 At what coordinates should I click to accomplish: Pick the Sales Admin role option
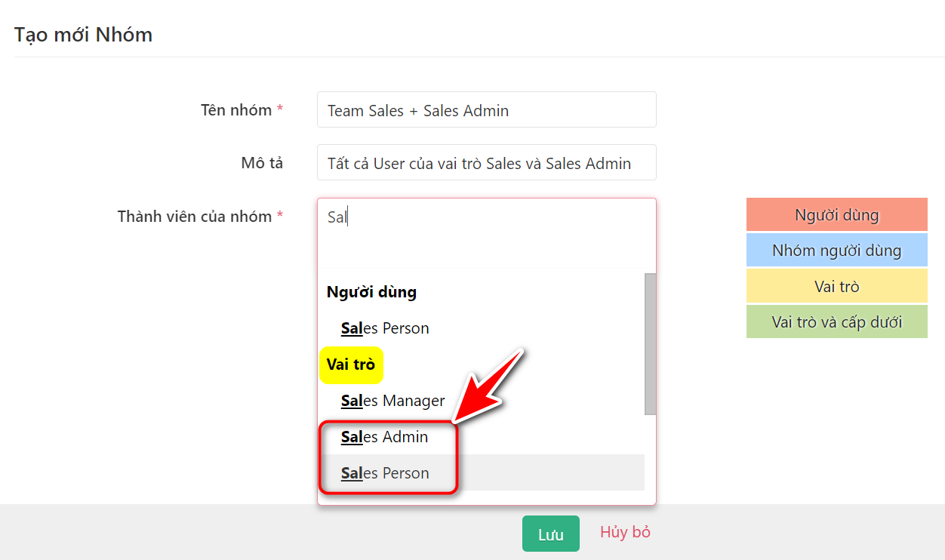click(384, 437)
